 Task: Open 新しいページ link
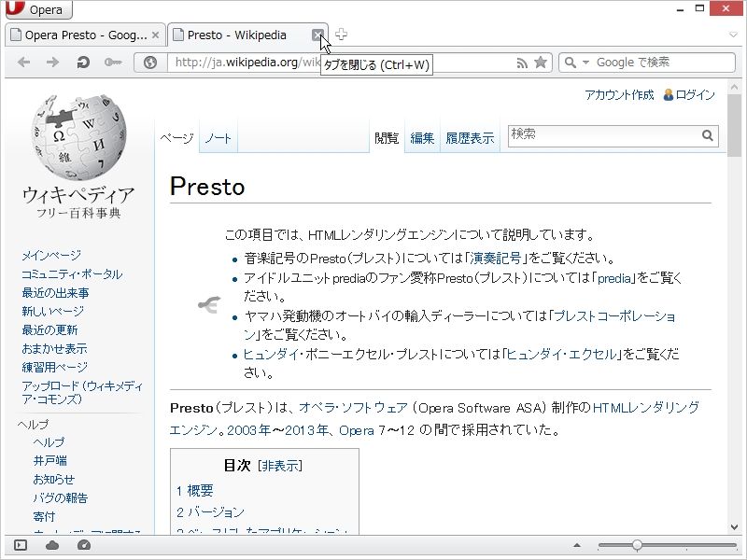[52, 312]
